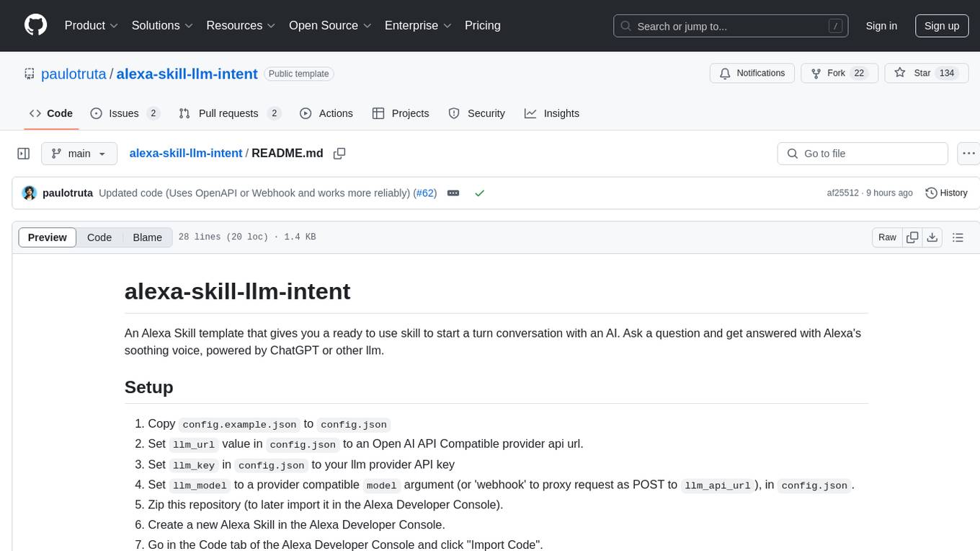Select the Preview view toggle
Screen dimensions: 980x551
point(48,237)
